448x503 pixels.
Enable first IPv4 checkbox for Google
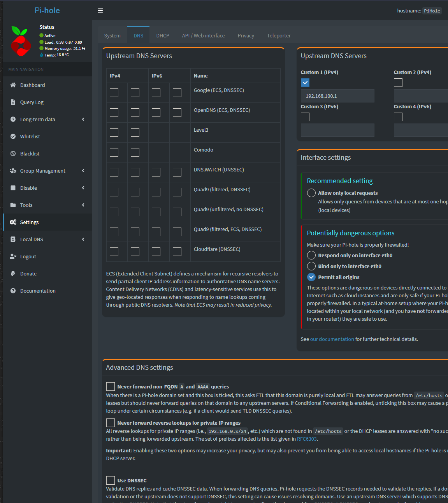click(114, 93)
